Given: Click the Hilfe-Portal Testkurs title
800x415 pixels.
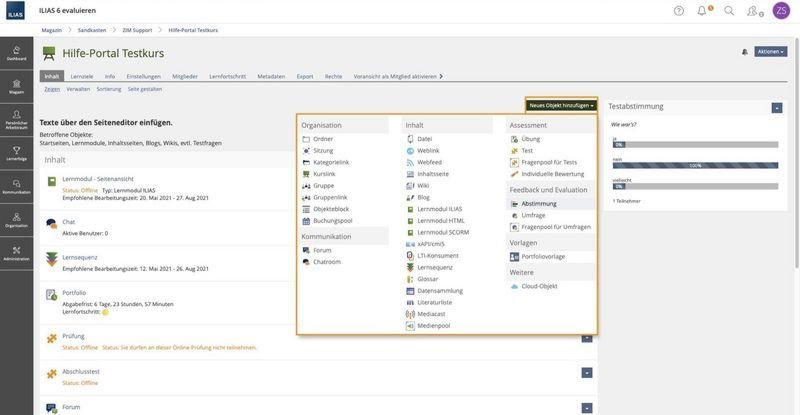Looking at the screenshot, I should [x=113, y=53].
